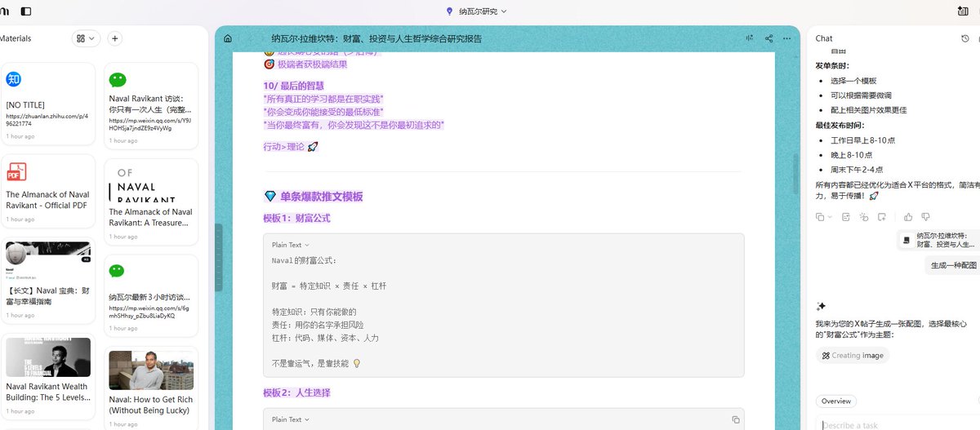The width and height of the screenshot is (980, 430).
Task: Click the red PDF file icon
Action: click(x=16, y=171)
